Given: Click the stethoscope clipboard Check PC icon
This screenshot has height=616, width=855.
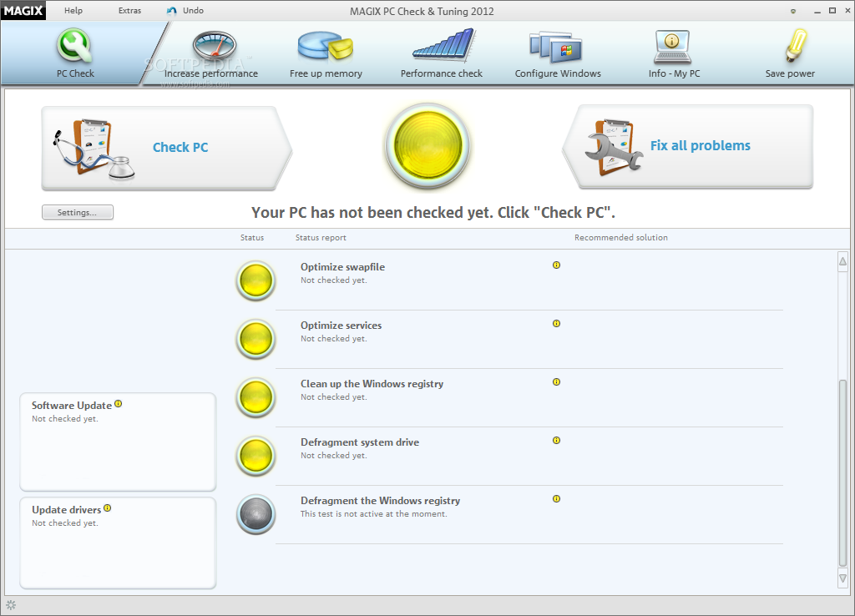Looking at the screenshot, I should click(x=93, y=149).
